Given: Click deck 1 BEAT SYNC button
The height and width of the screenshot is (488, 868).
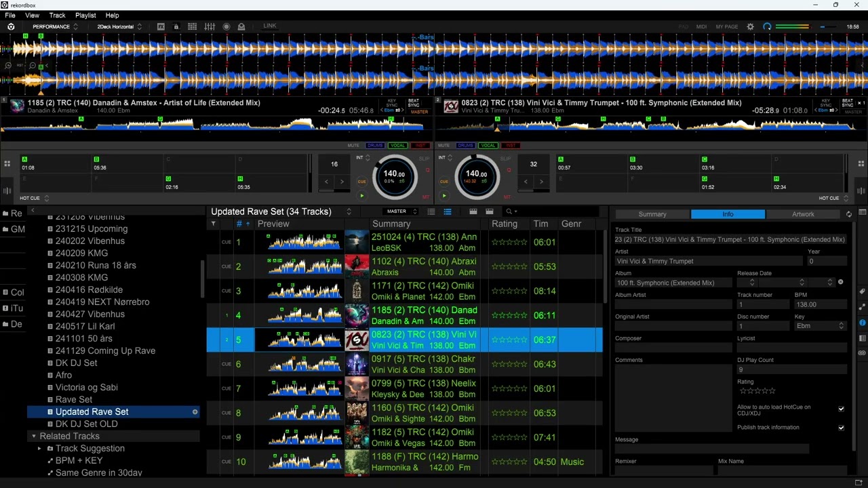Looking at the screenshot, I should click(414, 103).
